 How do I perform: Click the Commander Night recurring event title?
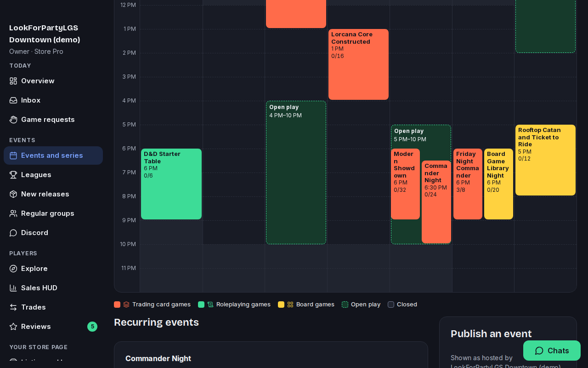(x=158, y=358)
